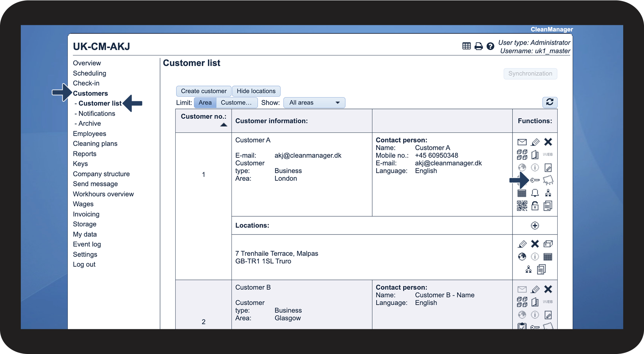Go to Employees in the sidebar
The height and width of the screenshot is (354, 644).
click(x=89, y=133)
